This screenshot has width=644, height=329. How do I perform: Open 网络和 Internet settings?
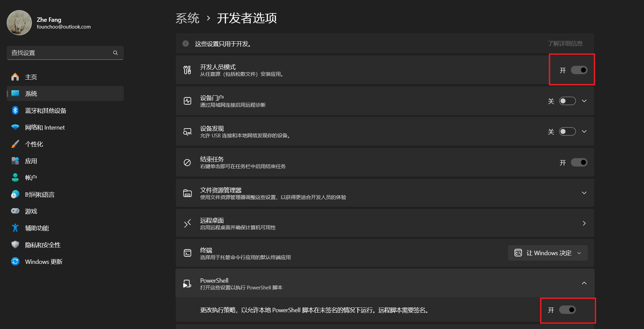point(45,128)
